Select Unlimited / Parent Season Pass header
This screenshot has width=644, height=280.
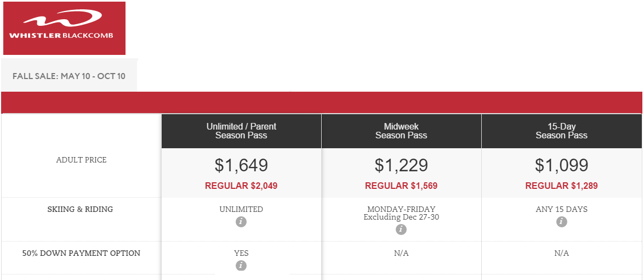pyautogui.click(x=242, y=131)
